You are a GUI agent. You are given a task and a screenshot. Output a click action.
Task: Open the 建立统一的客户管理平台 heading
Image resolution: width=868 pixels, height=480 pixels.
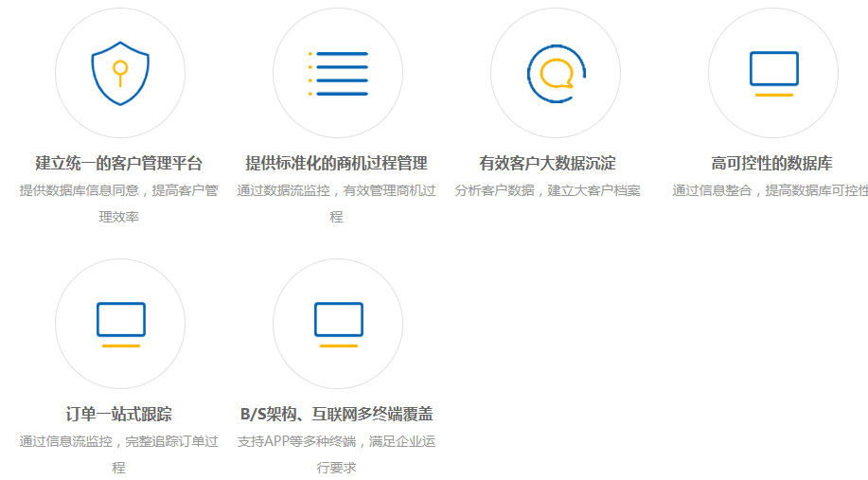(x=119, y=163)
